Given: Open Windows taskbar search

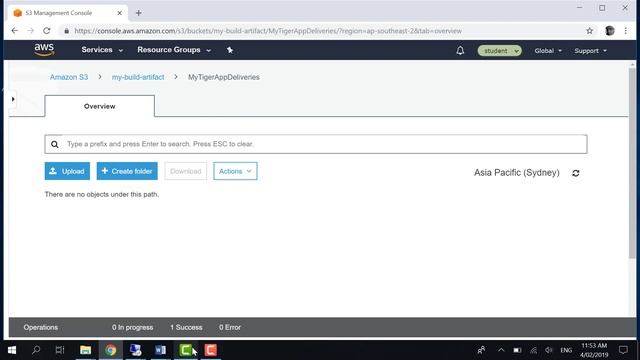Looking at the screenshot, I should click(x=36, y=350).
